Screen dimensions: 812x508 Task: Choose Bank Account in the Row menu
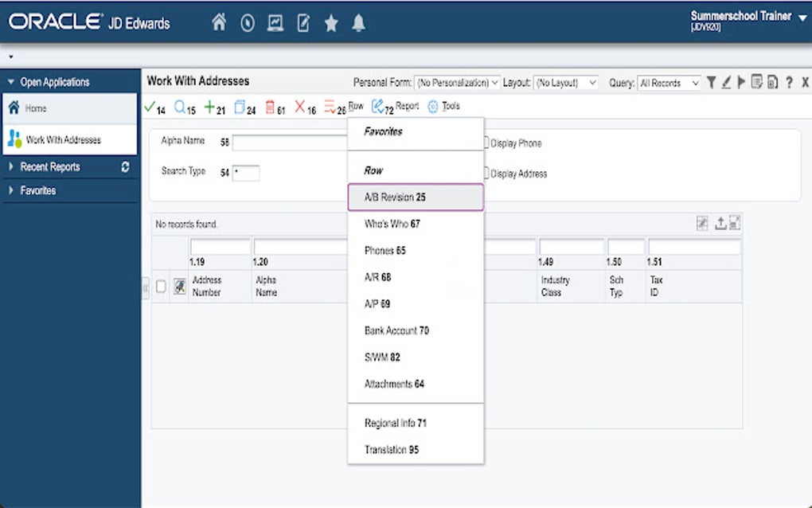pos(396,330)
